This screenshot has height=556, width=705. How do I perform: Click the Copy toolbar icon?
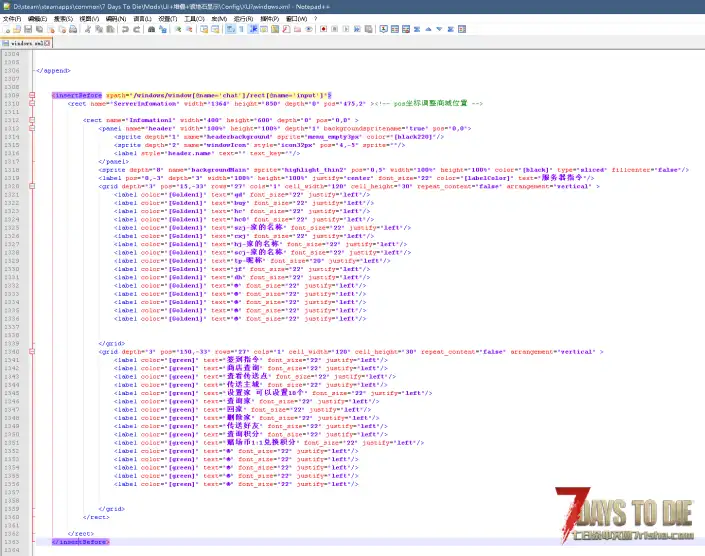[x=99, y=29]
